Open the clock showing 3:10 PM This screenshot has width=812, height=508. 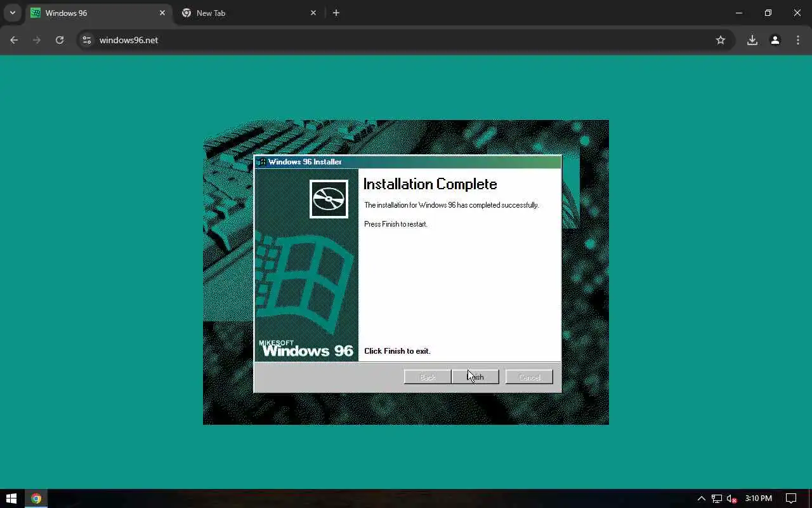point(759,498)
